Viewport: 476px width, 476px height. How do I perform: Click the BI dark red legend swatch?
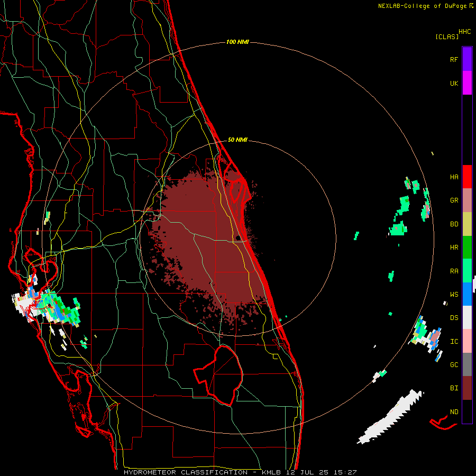(x=467, y=388)
